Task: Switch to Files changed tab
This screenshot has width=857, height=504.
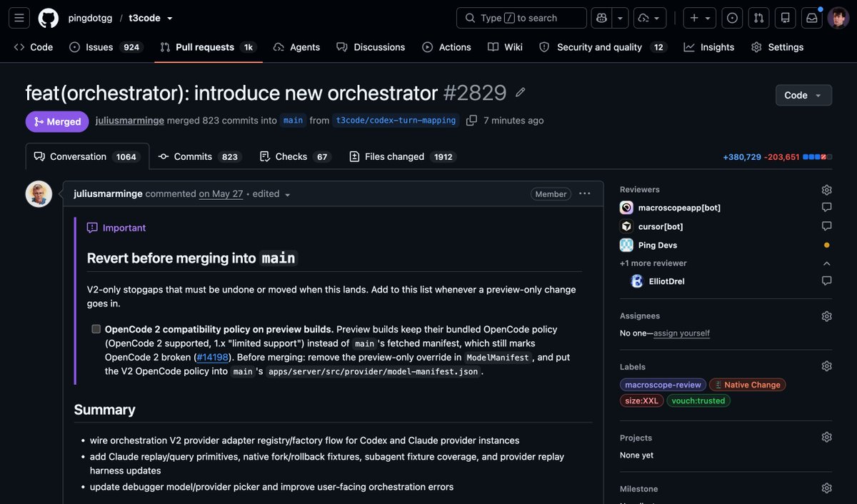Action: click(x=404, y=156)
